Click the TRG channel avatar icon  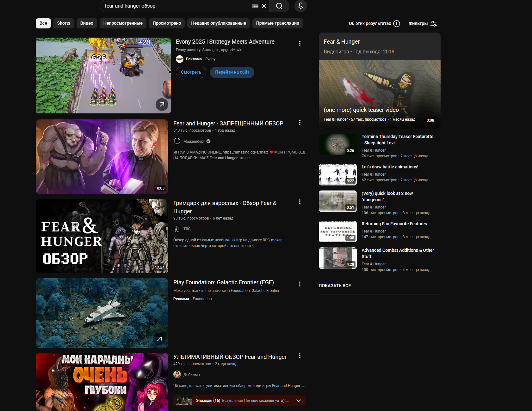tap(177, 229)
